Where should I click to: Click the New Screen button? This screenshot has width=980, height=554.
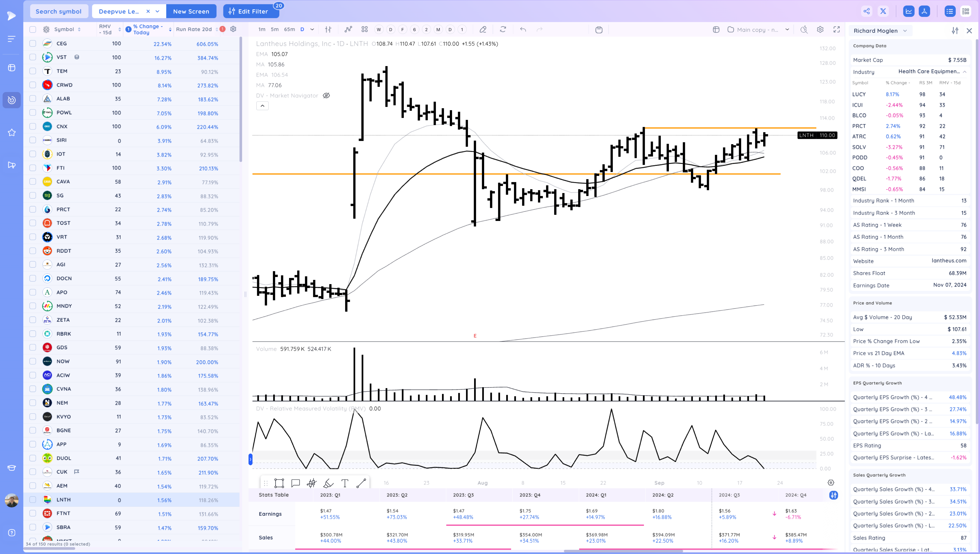tap(191, 12)
